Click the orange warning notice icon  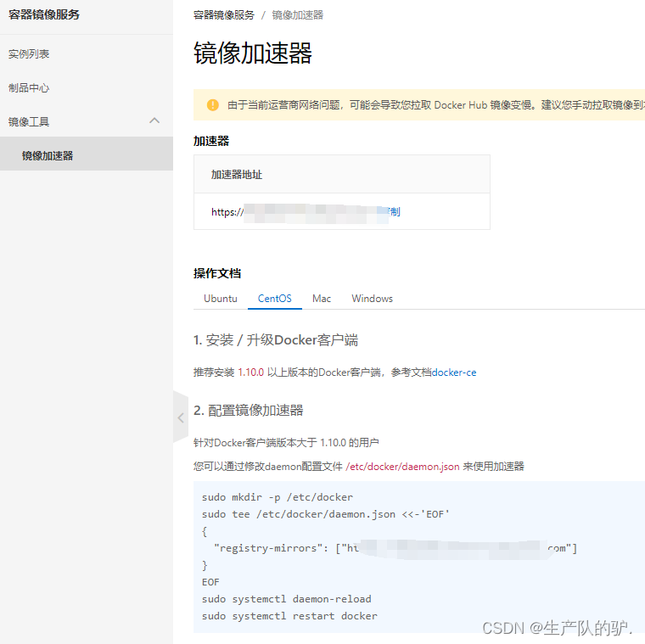pyautogui.click(x=213, y=105)
